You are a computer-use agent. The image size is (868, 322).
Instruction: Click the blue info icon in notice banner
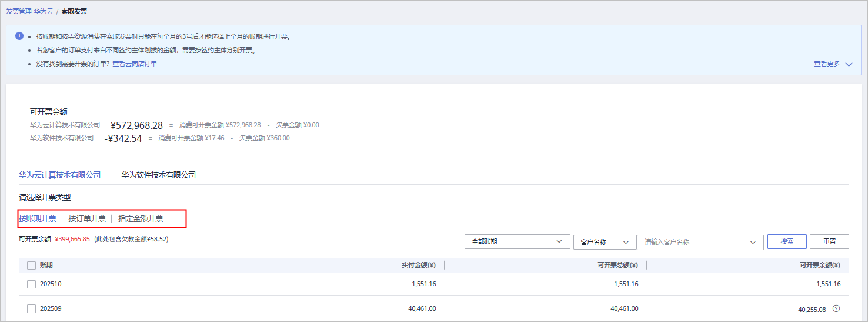point(19,36)
